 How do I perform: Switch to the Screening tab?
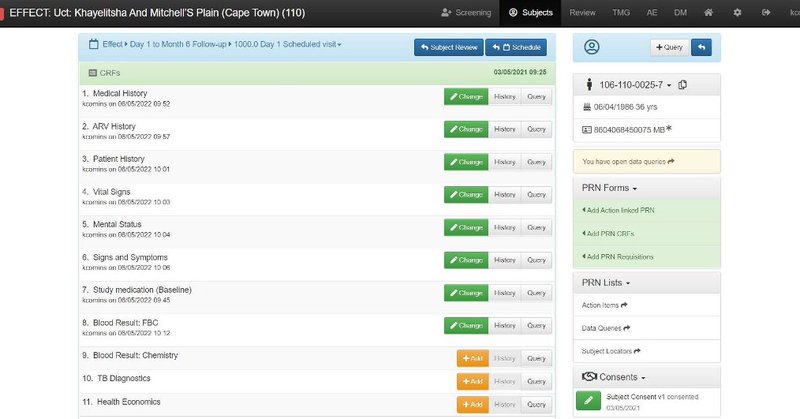tap(466, 12)
